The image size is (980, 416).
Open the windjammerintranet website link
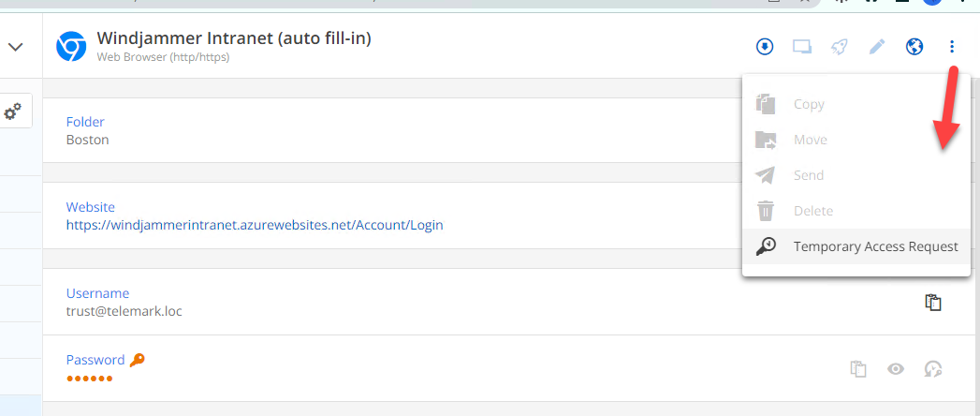point(255,225)
